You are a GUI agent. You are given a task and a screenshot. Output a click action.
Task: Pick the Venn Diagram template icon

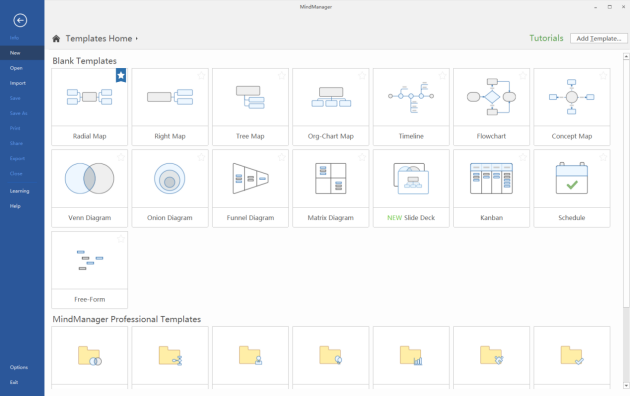89,178
